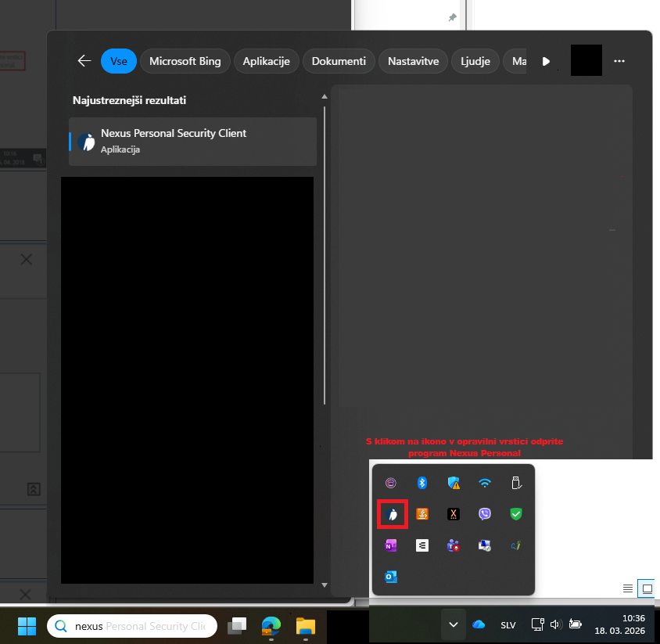
Task: Open the Outlook tray icon
Action: coord(391,577)
